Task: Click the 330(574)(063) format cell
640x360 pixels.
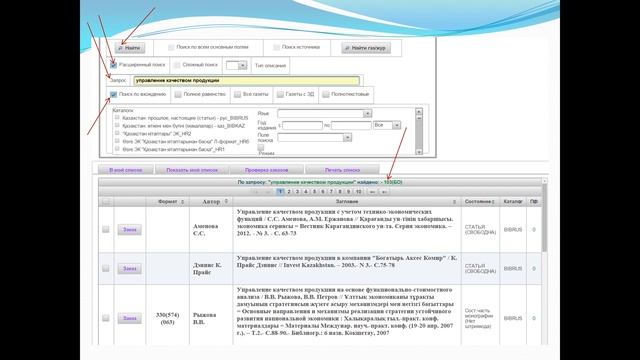Action: (x=167, y=318)
